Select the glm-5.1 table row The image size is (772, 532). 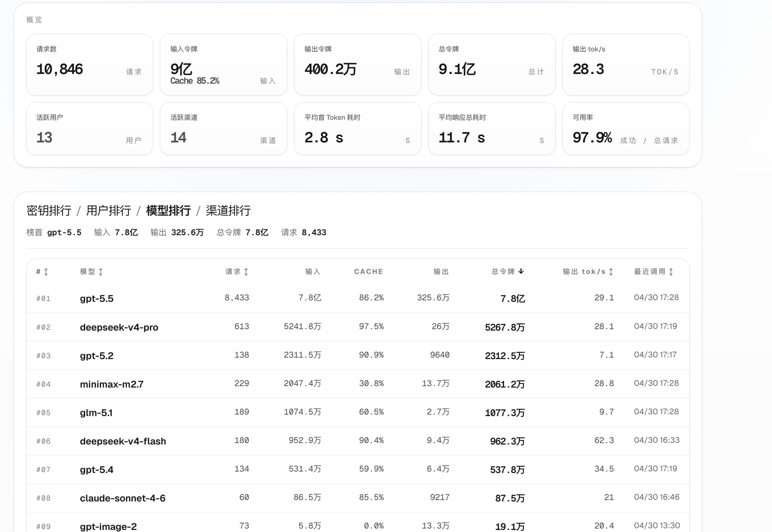pos(358,413)
